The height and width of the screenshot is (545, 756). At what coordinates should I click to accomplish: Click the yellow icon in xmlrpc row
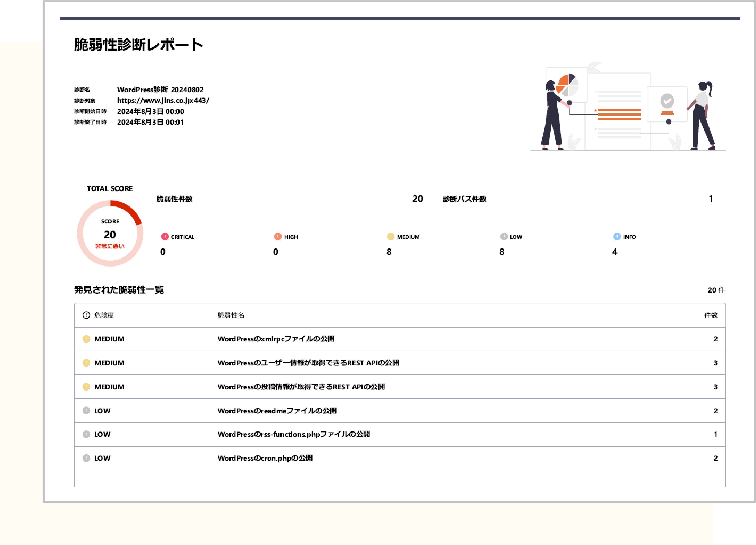pyautogui.click(x=86, y=339)
